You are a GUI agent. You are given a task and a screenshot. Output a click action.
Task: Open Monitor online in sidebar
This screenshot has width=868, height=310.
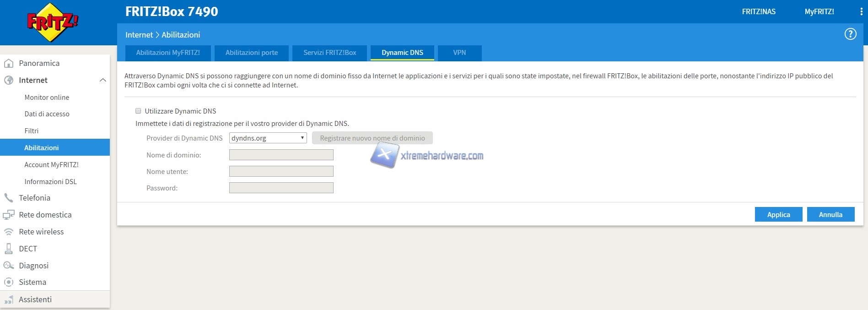coord(47,97)
